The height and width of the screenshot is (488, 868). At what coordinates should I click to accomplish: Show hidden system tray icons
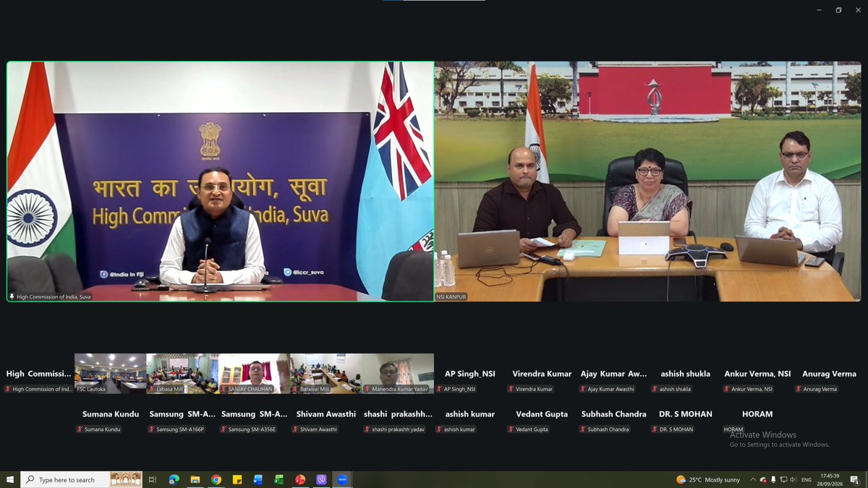[x=753, y=479]
